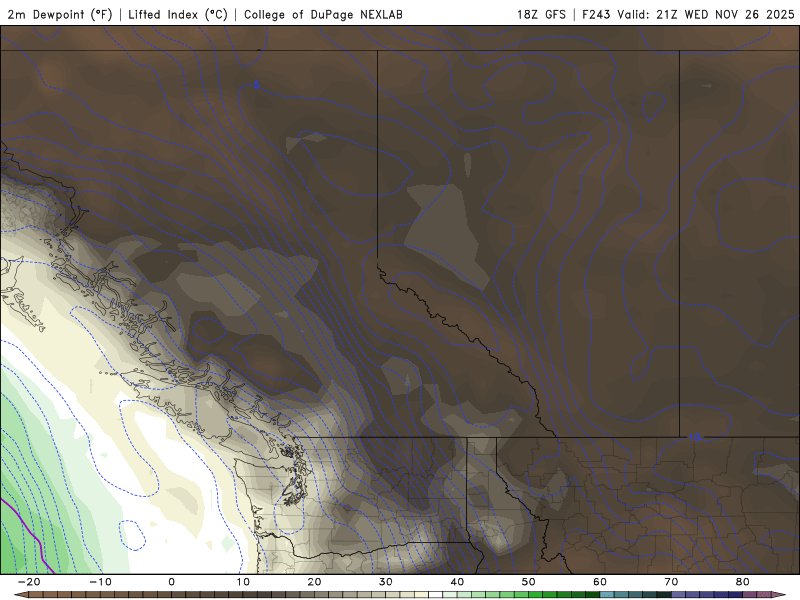800x600 pixels.
Task: Click the blue '10' contour label on map
Action: pyautogui.click(x=694, y=437)
